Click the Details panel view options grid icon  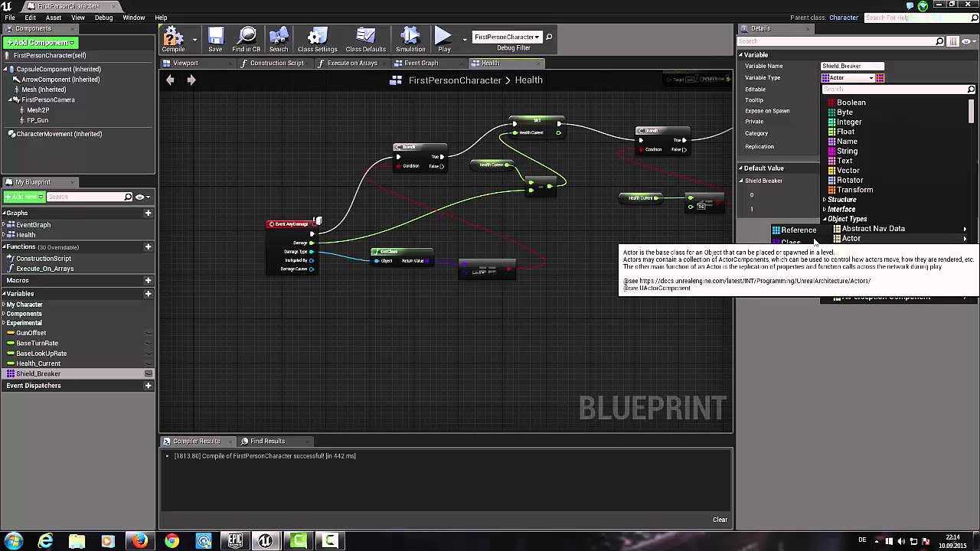(953, 41)
